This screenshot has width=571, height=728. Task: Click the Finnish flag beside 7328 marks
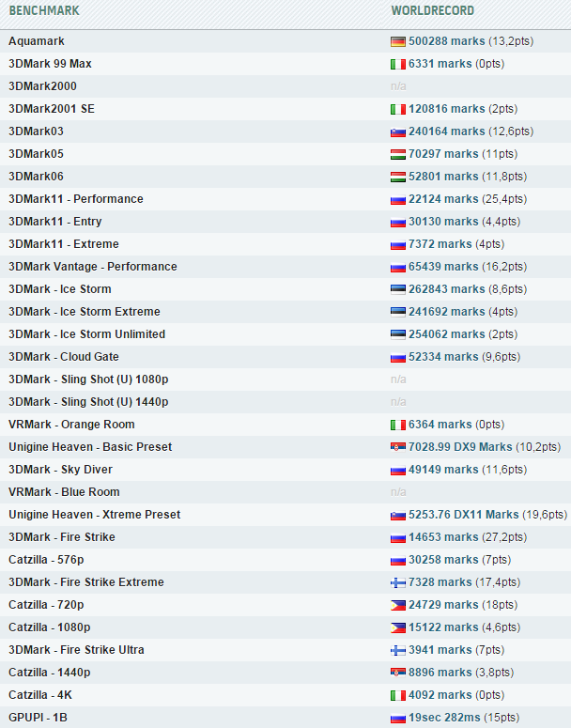pos(398,582)
